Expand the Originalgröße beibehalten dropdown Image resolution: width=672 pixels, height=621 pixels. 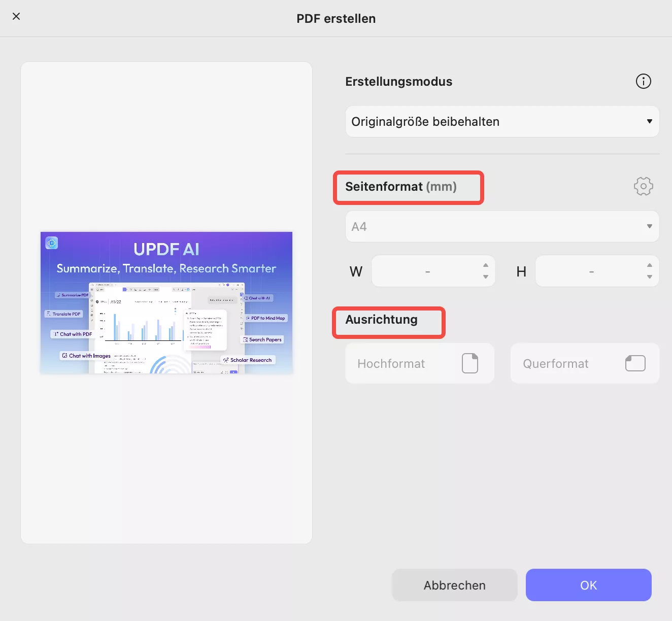[502, 121]
